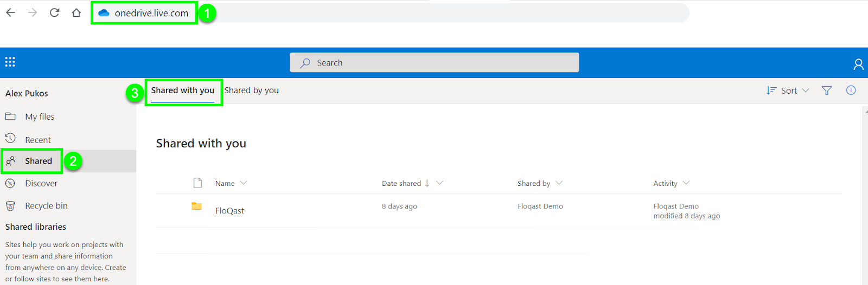Screen dimensions: 868x285
Task: Click the '8 days ago' date cell
Action: tap(399, 206)
